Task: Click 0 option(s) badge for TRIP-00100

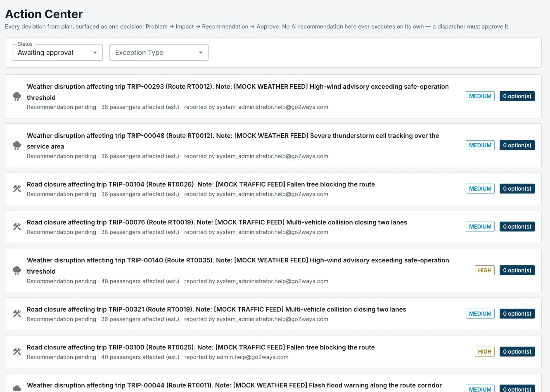Action: pyautogui.click(x=517, y=352)
